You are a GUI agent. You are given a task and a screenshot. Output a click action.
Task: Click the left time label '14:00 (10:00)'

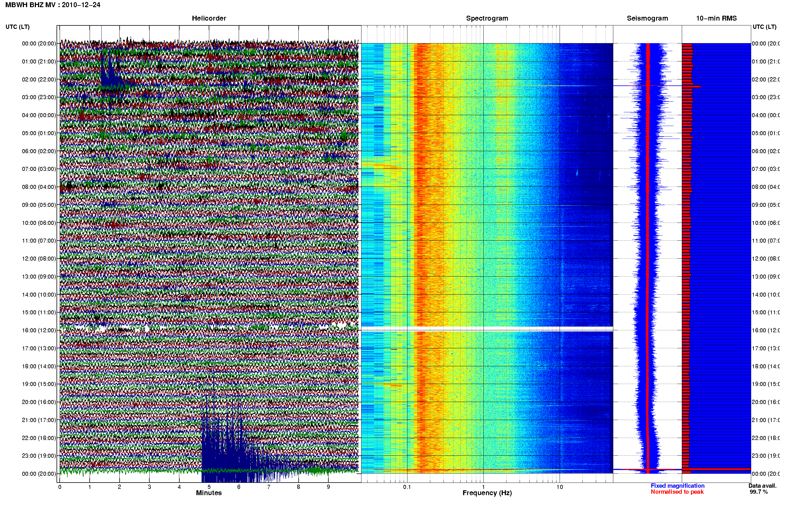point(39,295)
